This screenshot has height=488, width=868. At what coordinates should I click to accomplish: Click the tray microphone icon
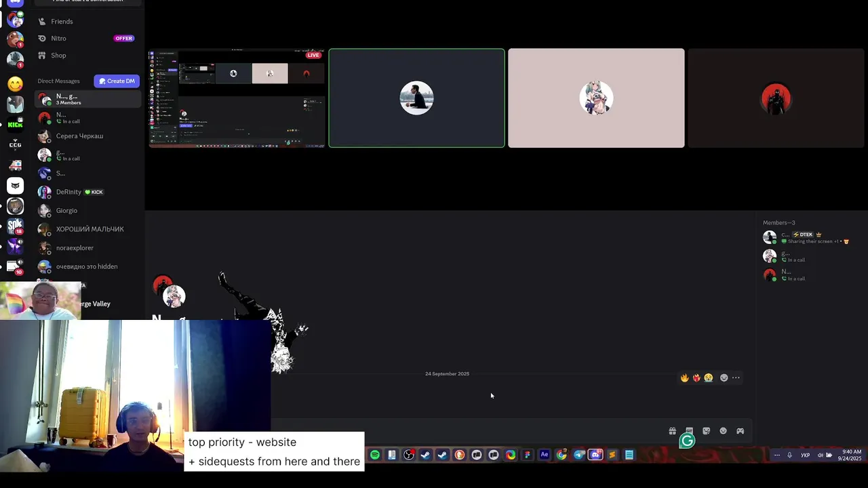789,455
